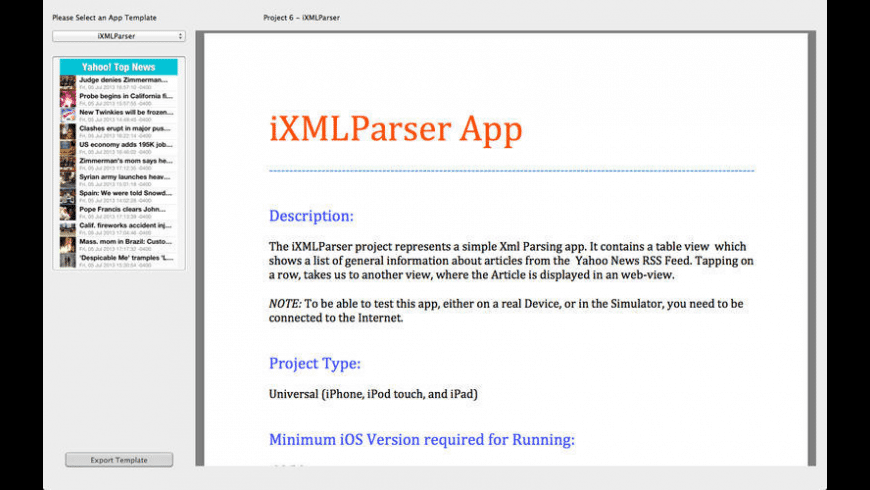Select the 'US economy adds 195K job...' row

119,147
